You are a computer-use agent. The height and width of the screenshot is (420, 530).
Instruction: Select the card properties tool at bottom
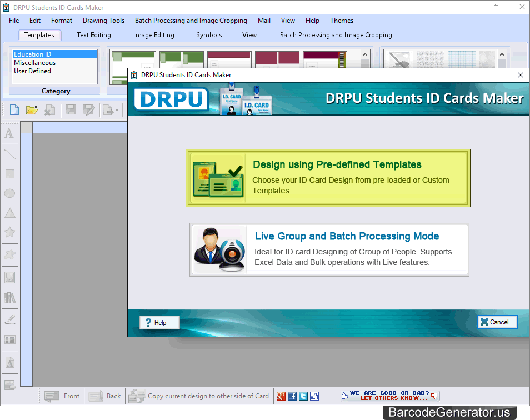(x=9, y=384)
